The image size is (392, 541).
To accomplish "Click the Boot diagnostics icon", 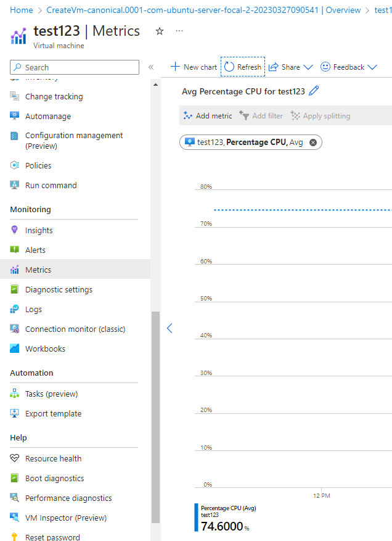I will coord(14,478).
